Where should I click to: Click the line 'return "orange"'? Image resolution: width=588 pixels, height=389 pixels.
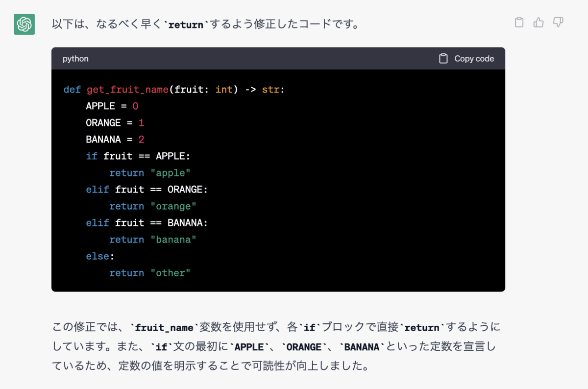153,206
